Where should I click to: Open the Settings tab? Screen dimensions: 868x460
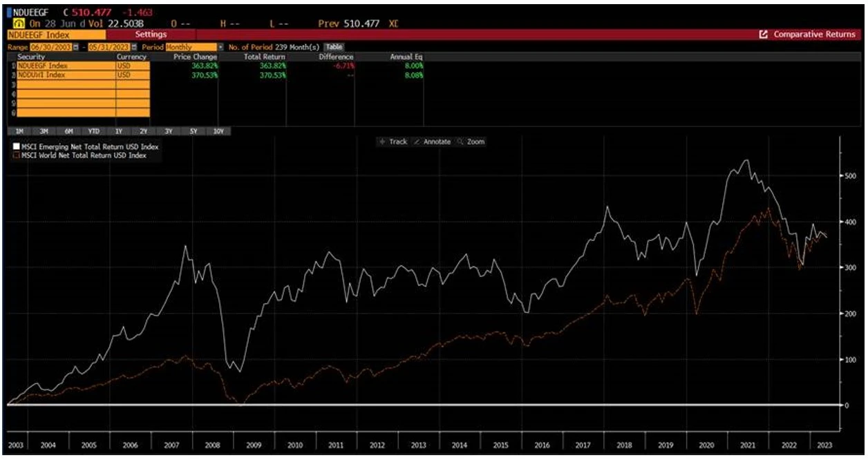151,35
